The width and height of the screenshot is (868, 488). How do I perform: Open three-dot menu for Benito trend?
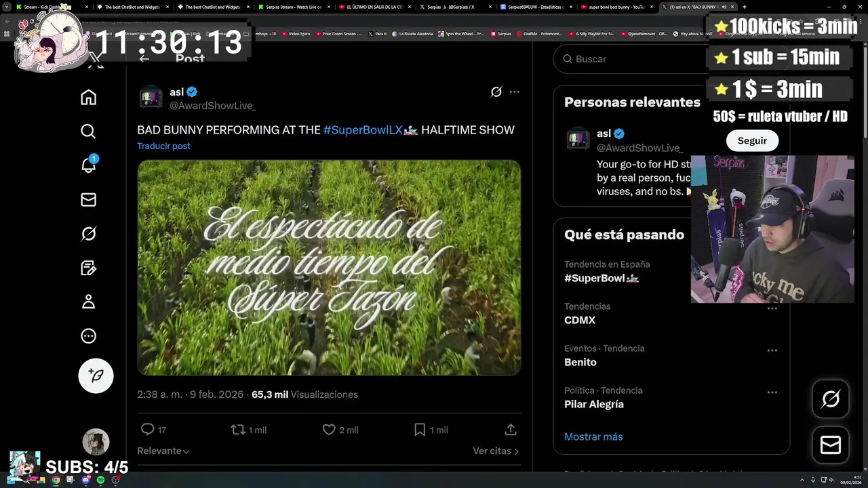772,350
